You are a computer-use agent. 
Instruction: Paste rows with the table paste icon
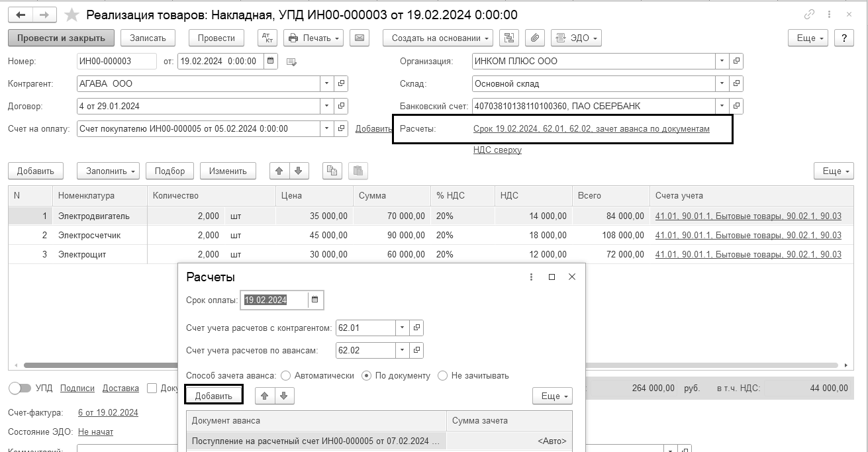(x=358, y=171)
